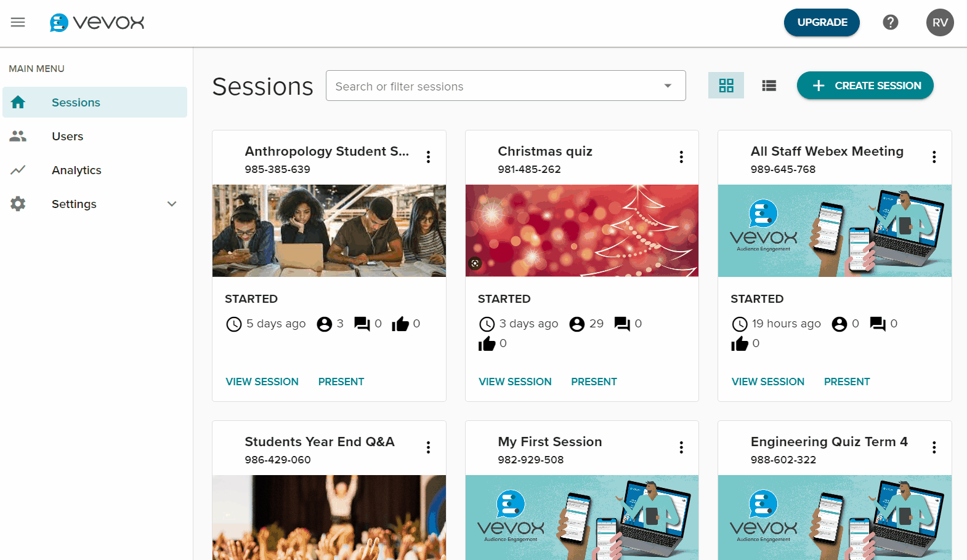Open the RV user avatar menu
Image resolution: width=967 pixels, height=560 pixels.
point(939,23)
